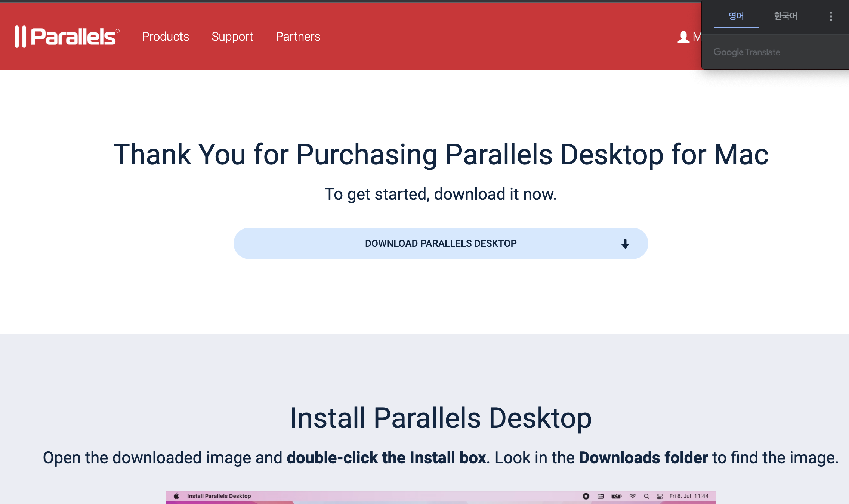Click the Thank You for Purchasing heading
Screen dimensions: 849x504
pos(441,155)
